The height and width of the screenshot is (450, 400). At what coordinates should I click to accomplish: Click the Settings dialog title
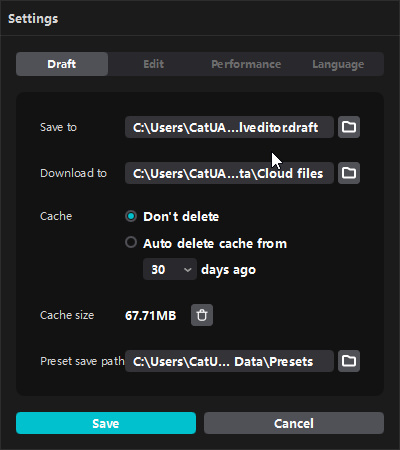click(33, 19)
